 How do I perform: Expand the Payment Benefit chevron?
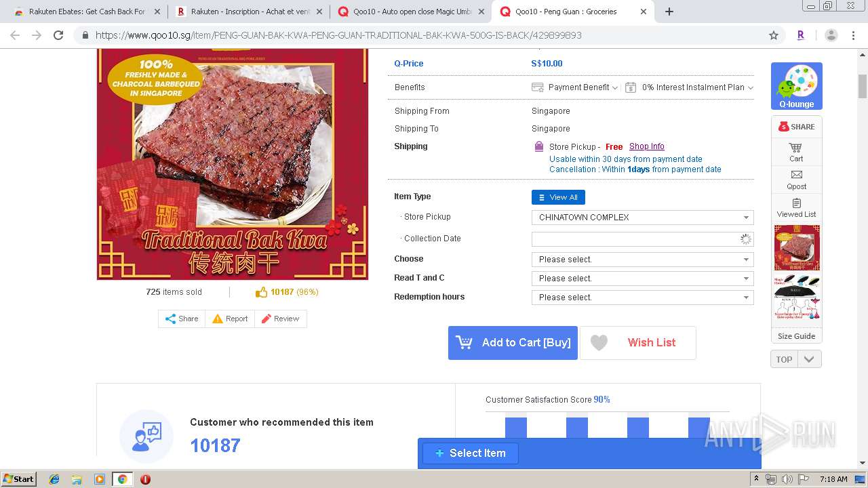tap(615, 87)
